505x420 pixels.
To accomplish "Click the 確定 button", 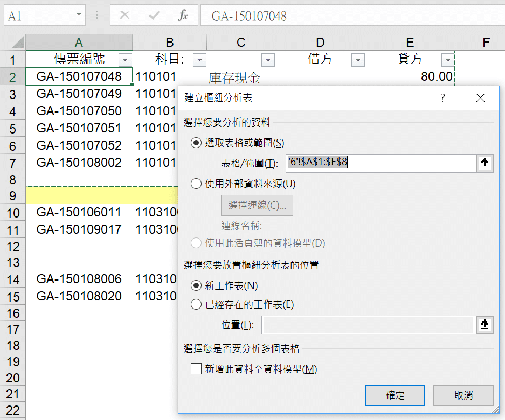I will pos(395,395).
